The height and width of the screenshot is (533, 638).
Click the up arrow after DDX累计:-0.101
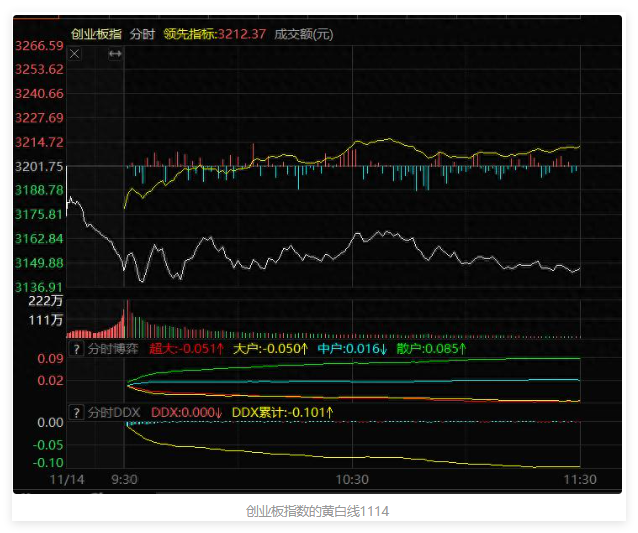click(330, 412)
